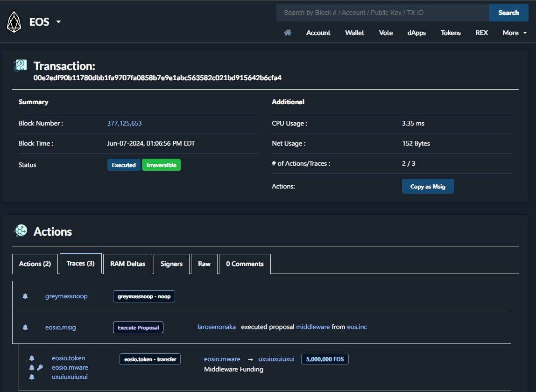Switch to the Actions (2) tab
This screenshot has height=392, width=536.
(35, 264)
